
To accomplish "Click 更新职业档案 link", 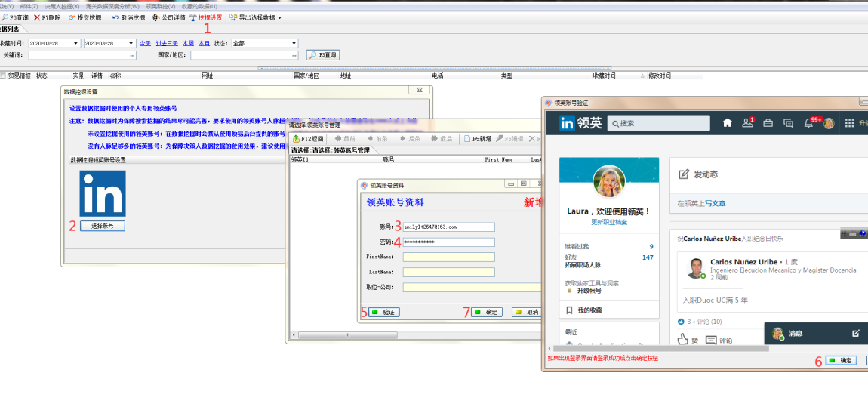I will tap(609, 222).
